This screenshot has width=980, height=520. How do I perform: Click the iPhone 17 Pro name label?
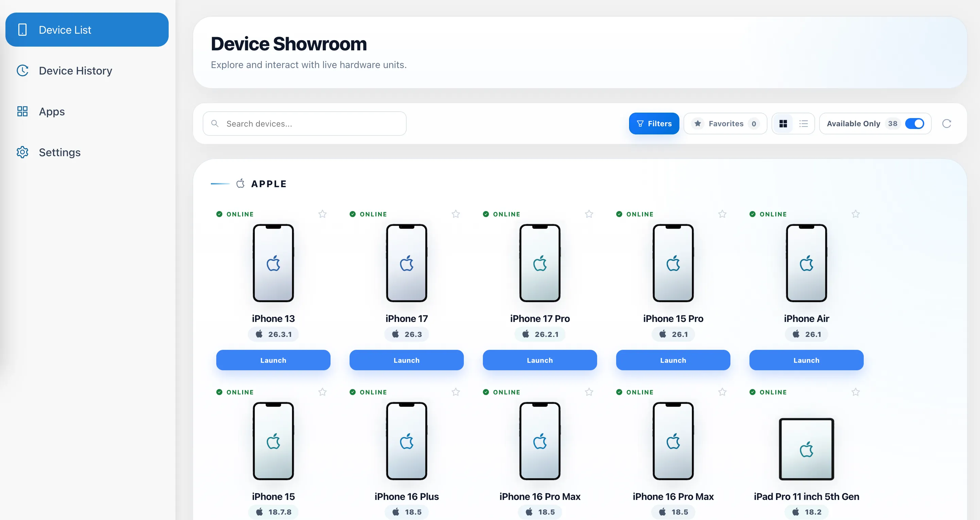point(540,319)
